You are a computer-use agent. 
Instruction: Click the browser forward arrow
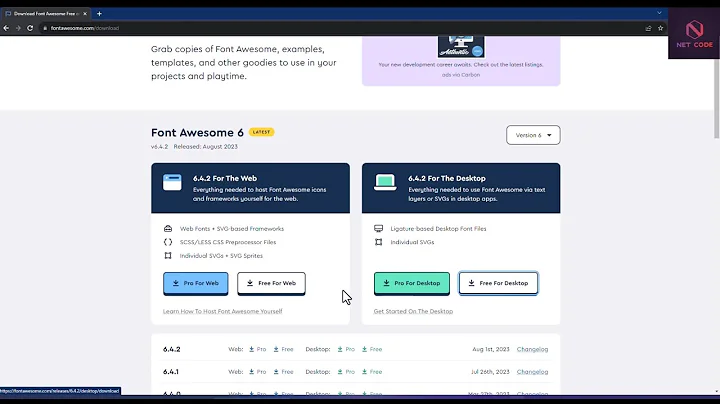pos(18,28)
